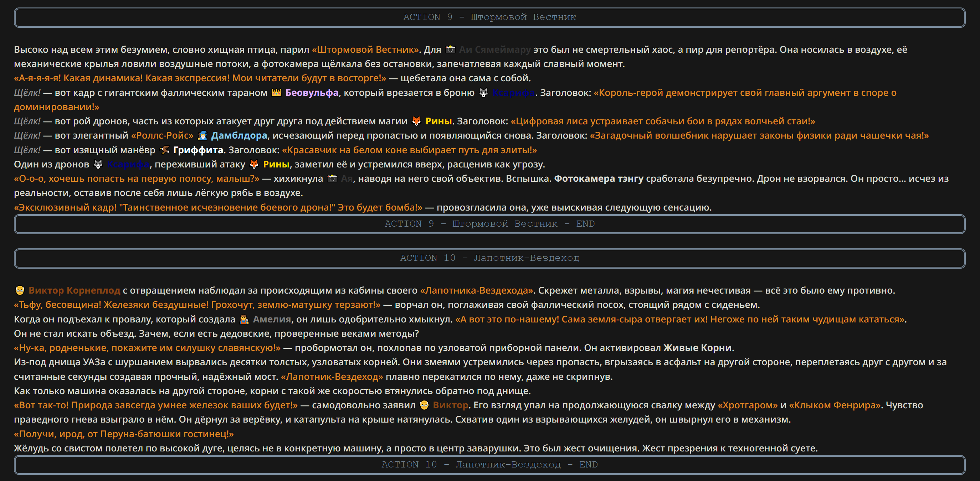The width and height of the screenshot is (980, 481).
Task: Click the face emoji before Виктор Корнеплод
Action: click(19, 290)
